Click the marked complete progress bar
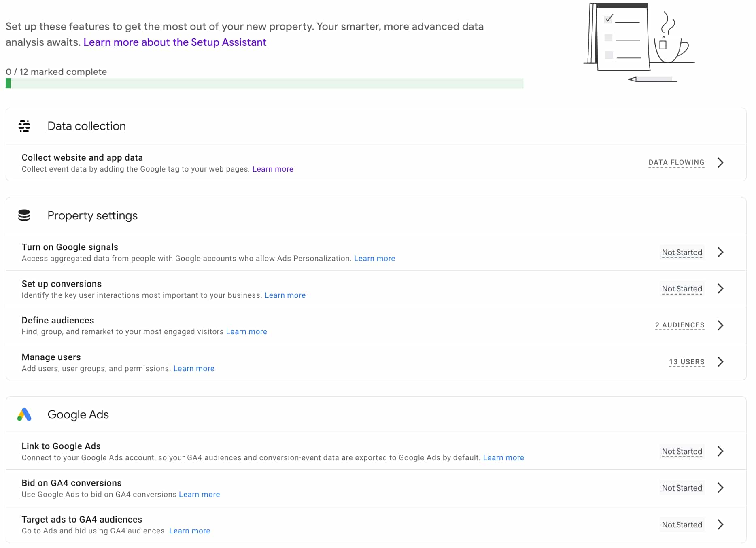 point(264,83)
